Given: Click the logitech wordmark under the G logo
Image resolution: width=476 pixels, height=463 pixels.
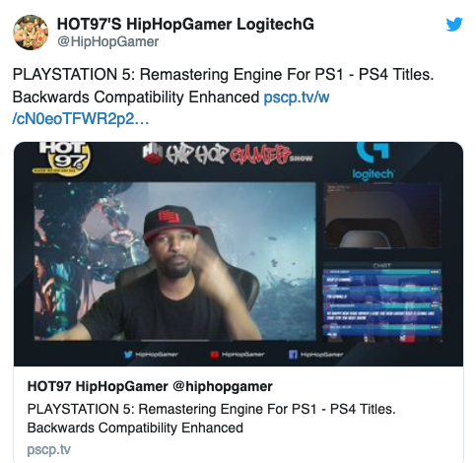Looking at the screenshot, I should coord(373,173).
